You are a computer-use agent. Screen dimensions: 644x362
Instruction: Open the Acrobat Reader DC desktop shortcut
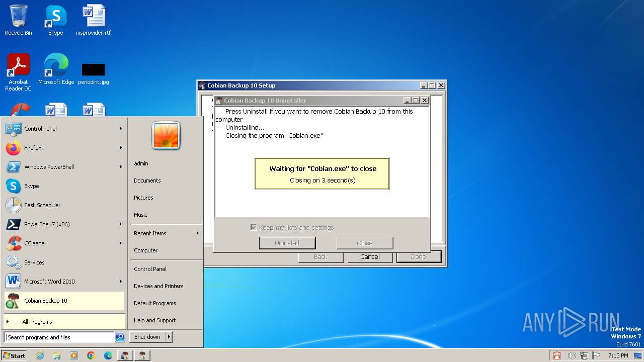18,72
